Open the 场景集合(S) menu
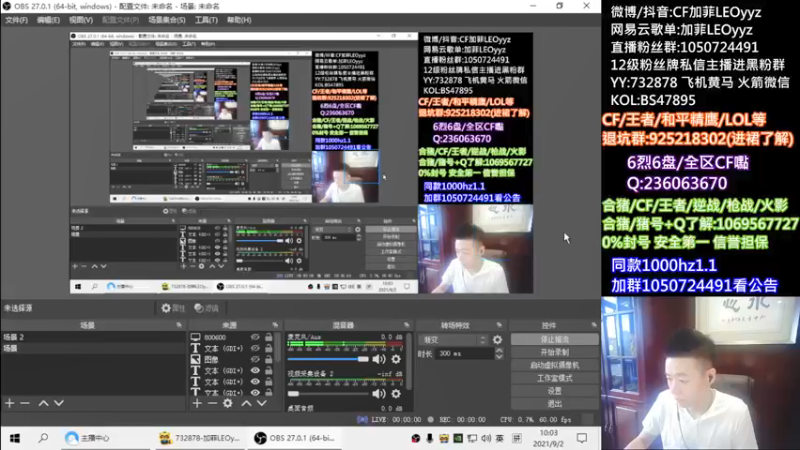This screenshot has height=450, width=800. click(166, 20)
